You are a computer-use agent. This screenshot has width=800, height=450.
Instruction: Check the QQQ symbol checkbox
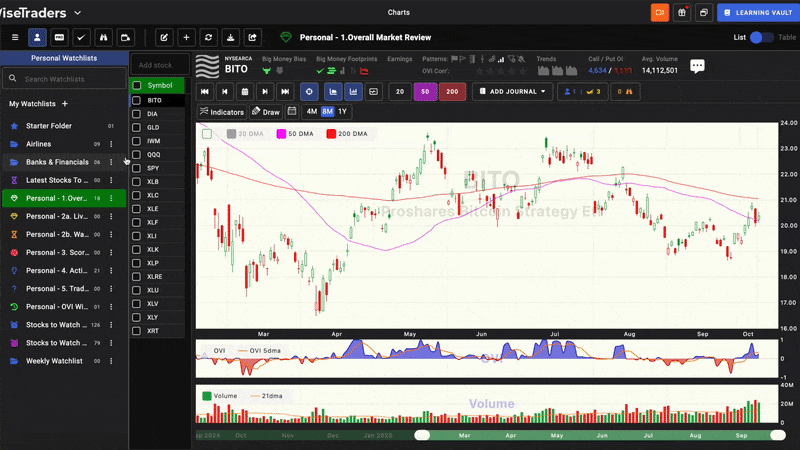(136, 155)
